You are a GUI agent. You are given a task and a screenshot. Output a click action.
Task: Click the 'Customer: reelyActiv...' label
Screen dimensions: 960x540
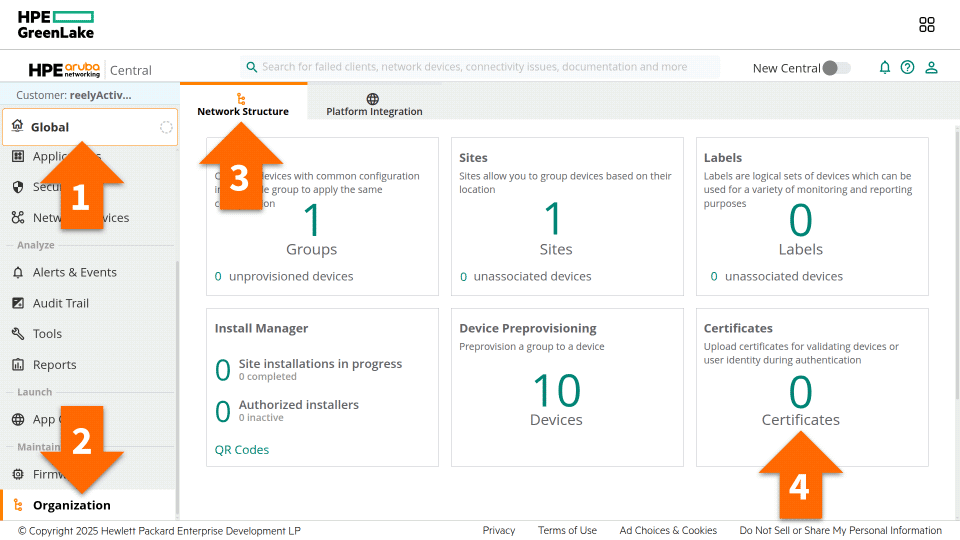pyautogui.click(x=73, y=95)
